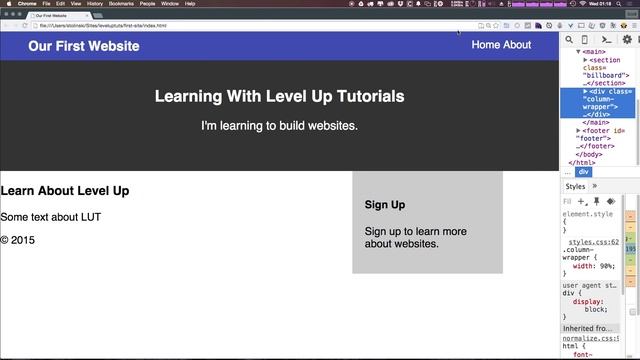Expand the div column-wrapper node
640x360 pixels.
tap(585, 91)
